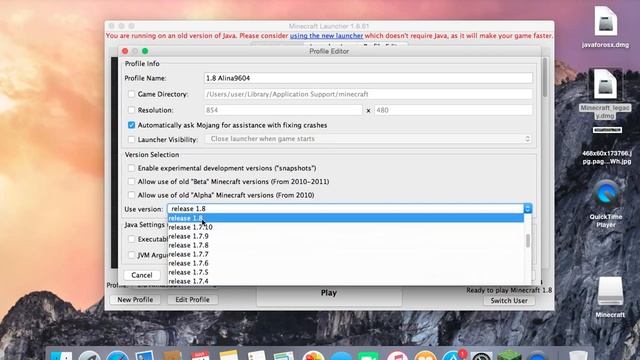
Task: Click the resolution height field 480
Action: click(453, 110)
